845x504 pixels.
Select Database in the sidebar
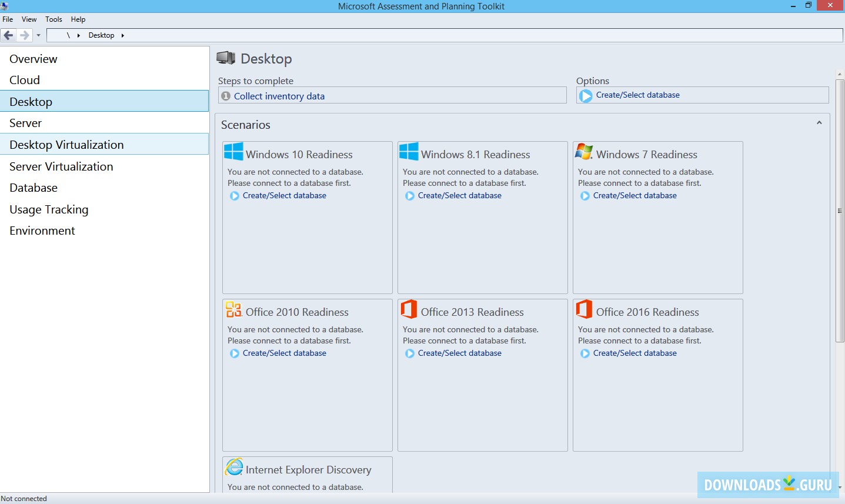pyautogui.click(x=105, y=188)
